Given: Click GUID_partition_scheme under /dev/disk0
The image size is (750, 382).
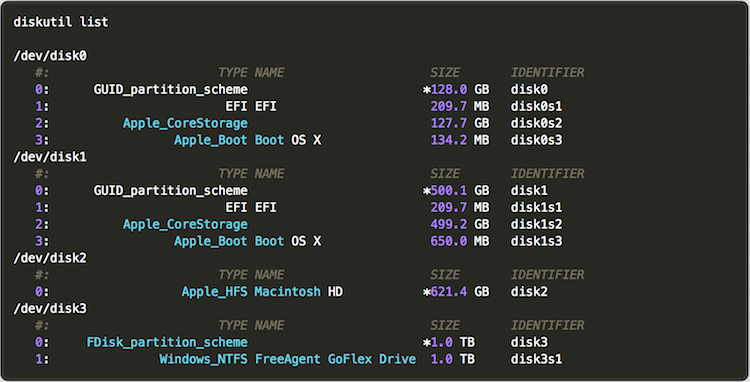Looking at the screenshot, I should tap(171, 89).
